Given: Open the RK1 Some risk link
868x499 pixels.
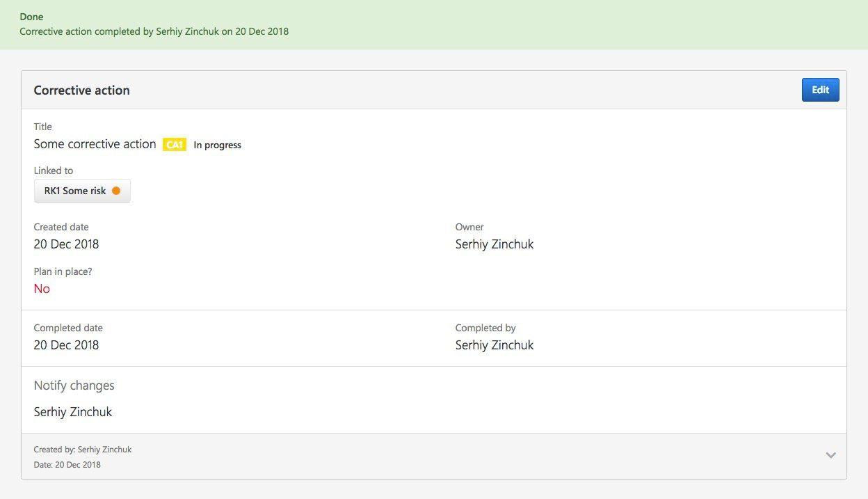Looking at the screenshot, I should 82,191.
